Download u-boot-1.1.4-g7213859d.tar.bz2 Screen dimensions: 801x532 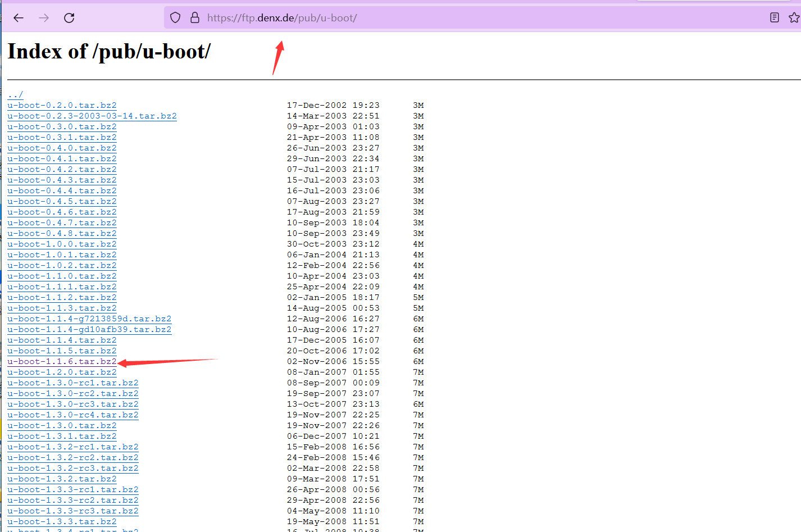click(x=89, y=319)
